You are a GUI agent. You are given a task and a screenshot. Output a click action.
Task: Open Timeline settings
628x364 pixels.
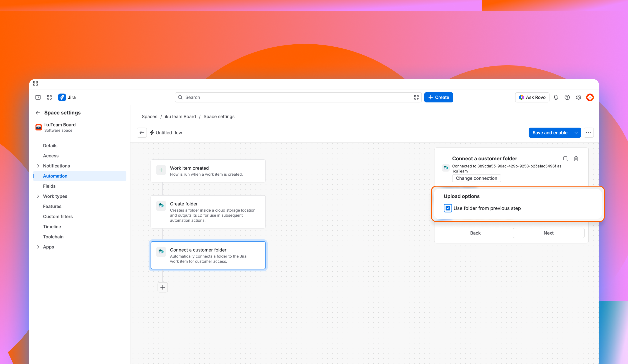[x=52, y=226]
